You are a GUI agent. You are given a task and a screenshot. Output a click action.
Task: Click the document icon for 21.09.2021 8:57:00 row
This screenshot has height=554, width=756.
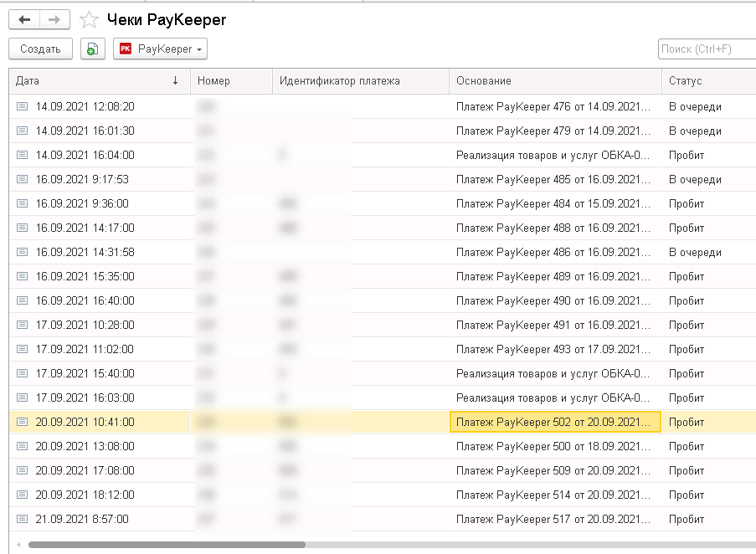point(22,519)
